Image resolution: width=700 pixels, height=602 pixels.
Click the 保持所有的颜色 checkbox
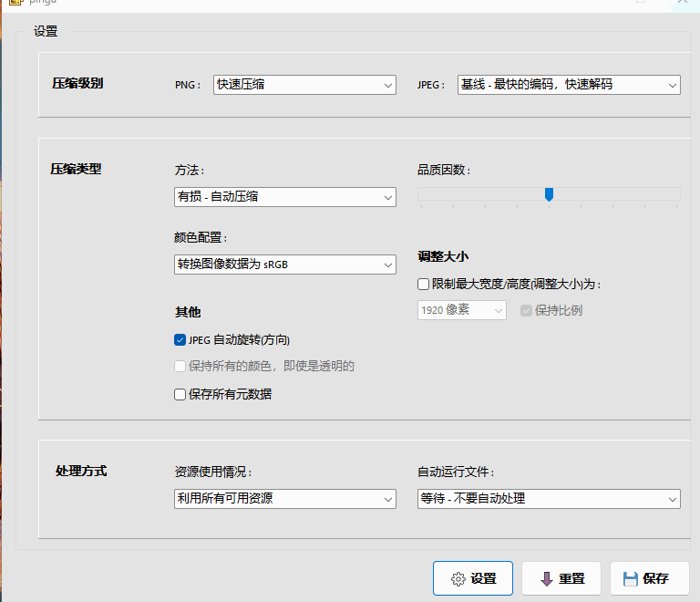click(x=180, y=367)
